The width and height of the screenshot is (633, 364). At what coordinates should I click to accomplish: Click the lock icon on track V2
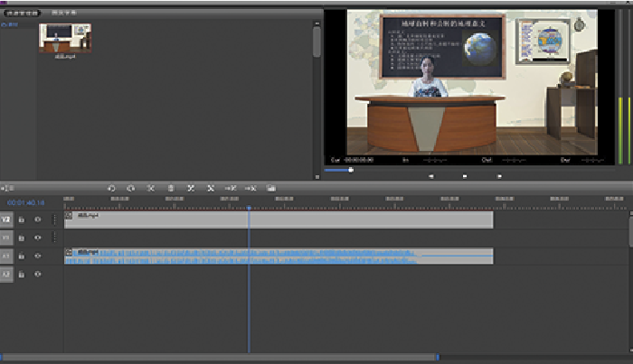click(22, 219)
